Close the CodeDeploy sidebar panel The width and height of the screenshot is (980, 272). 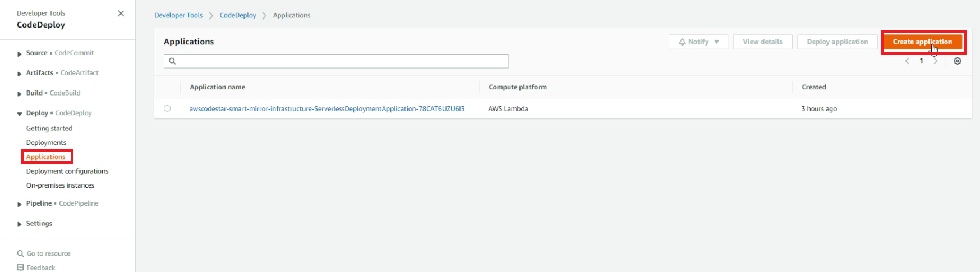click(121, 13)
